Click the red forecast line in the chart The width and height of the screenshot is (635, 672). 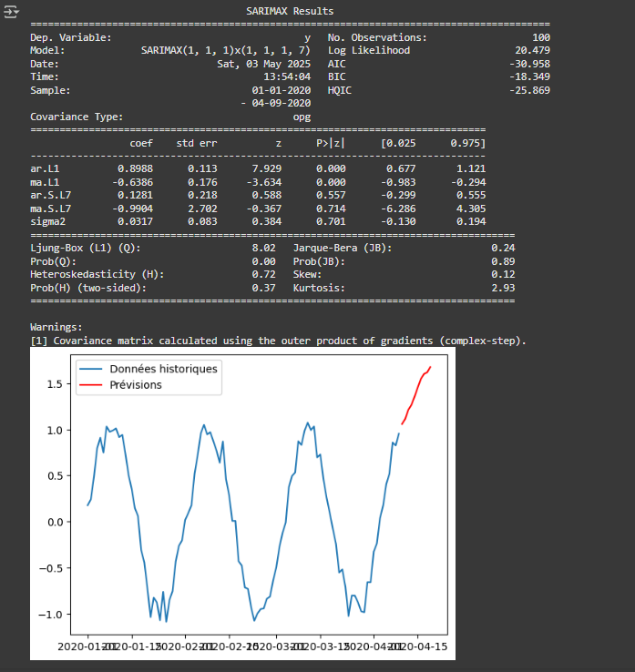pyautogui.click(x=416, y=394)
